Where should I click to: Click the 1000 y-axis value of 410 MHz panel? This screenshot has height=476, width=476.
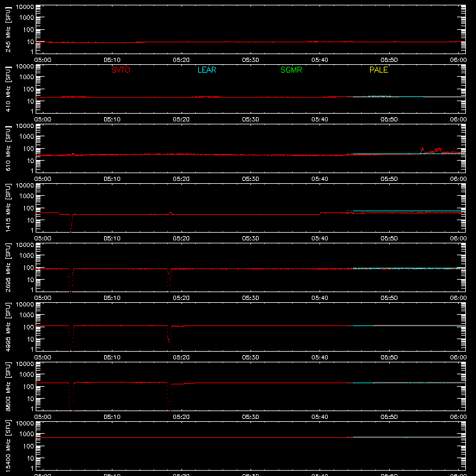point(27,77)
